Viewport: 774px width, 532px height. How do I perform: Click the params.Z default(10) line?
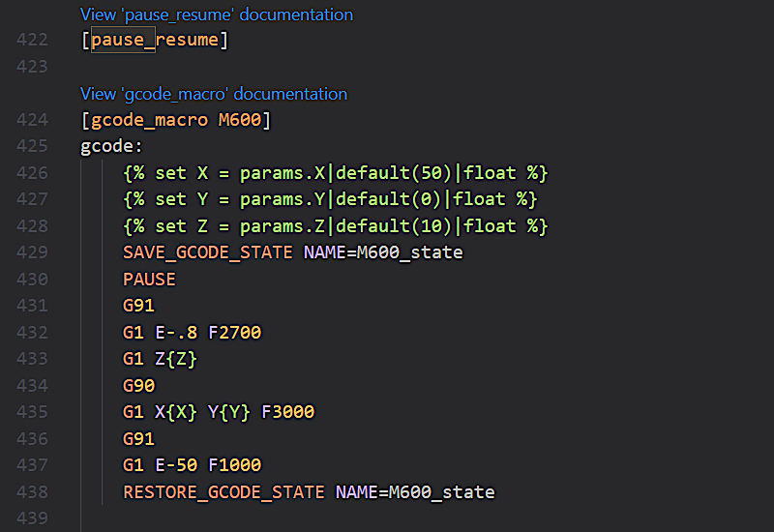point(335,226)
